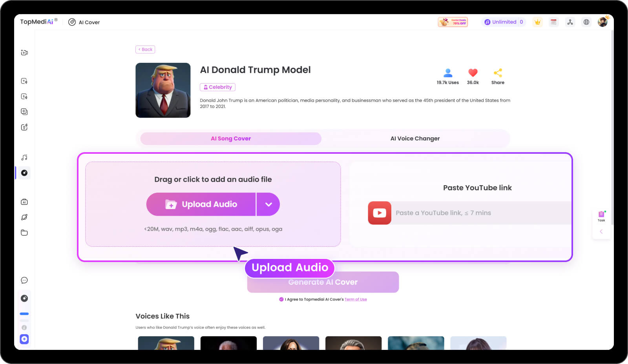Open the music note sidebar icon

click(x=24, y=158)
